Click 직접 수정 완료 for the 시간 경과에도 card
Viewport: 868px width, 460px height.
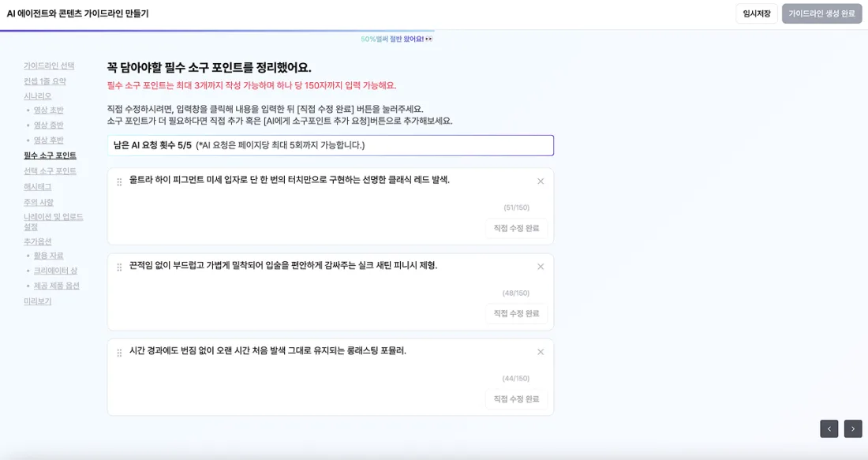coord(516,399)
